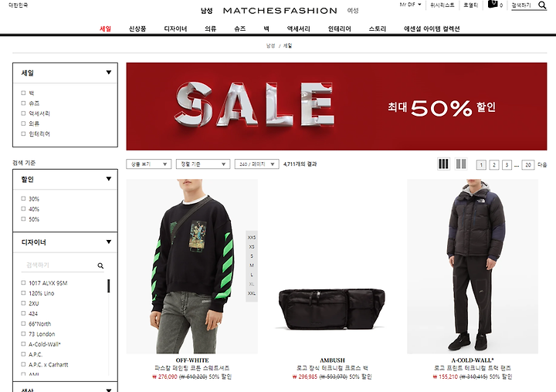Collapse the 할인 filter panel arrow
Viewport: 556px width, 392px height.
109,178
